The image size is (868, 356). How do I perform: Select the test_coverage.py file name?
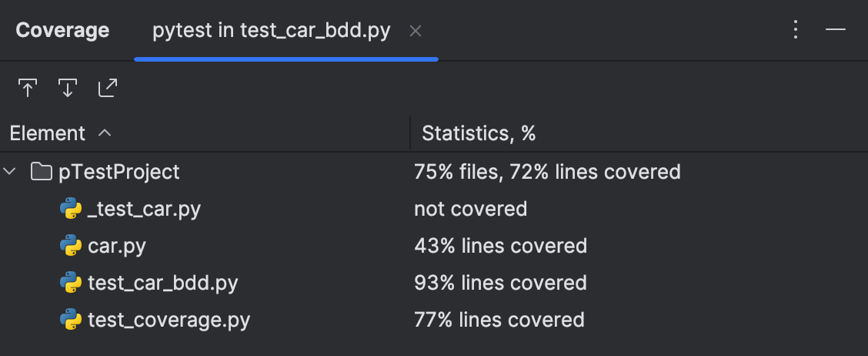point(169,320)
